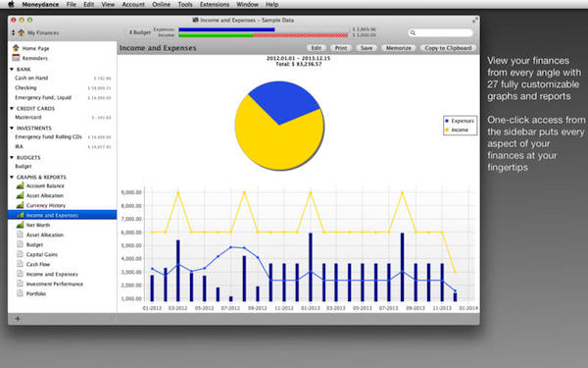Select the Cash on Hand account
This screenshot has width=588, height=368.
63,79
